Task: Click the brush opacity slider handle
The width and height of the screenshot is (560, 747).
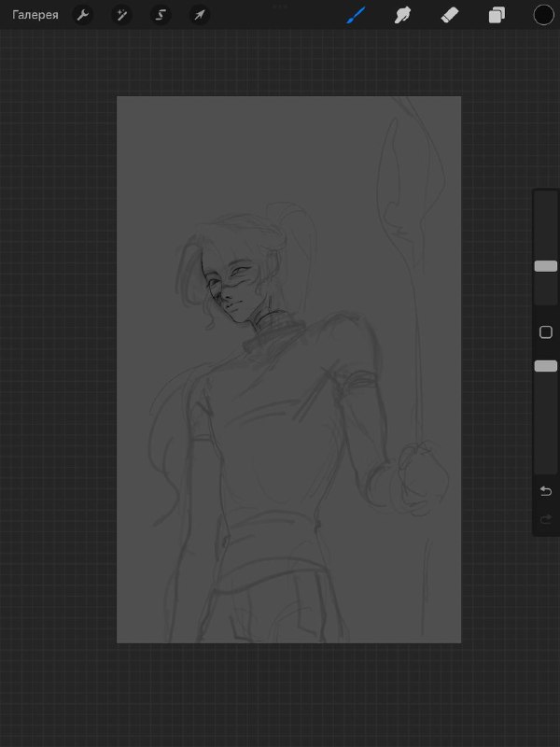Action: (546, 366)
